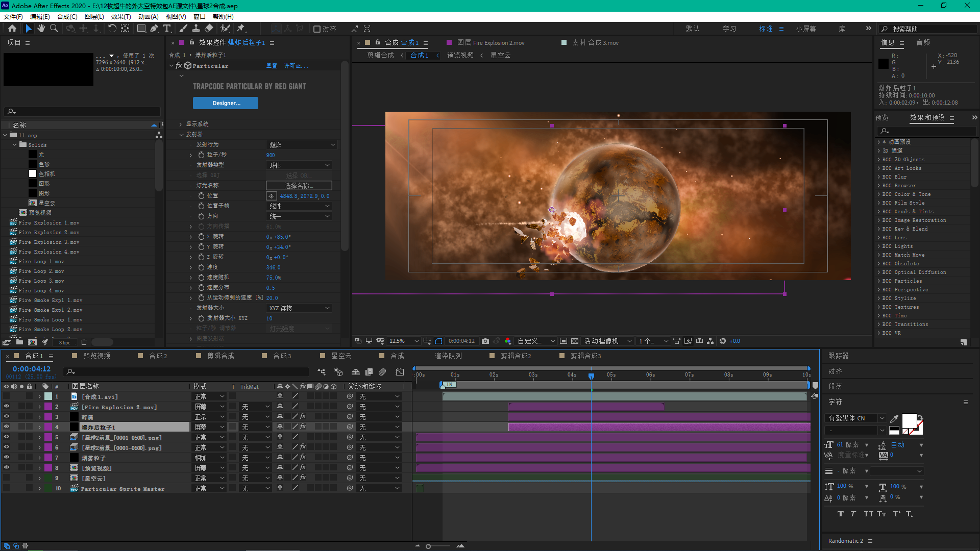This screenshot has width=980, height=551.
Task: Show the 星空云 layer video
Action: pyautogui.click(x=7, y=478)
